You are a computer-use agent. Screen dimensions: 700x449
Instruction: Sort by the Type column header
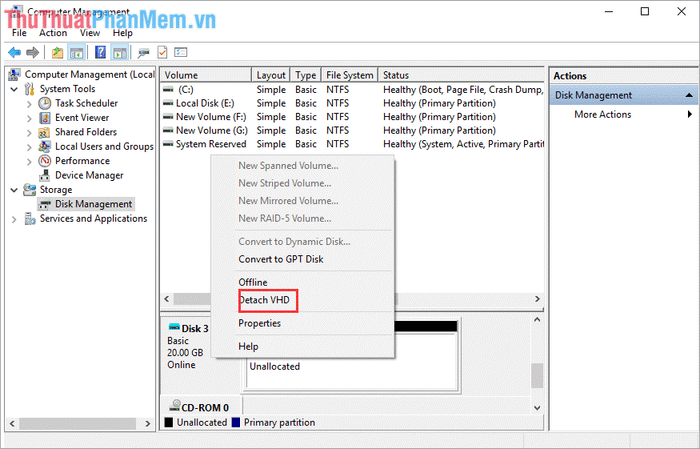(306, 75)
